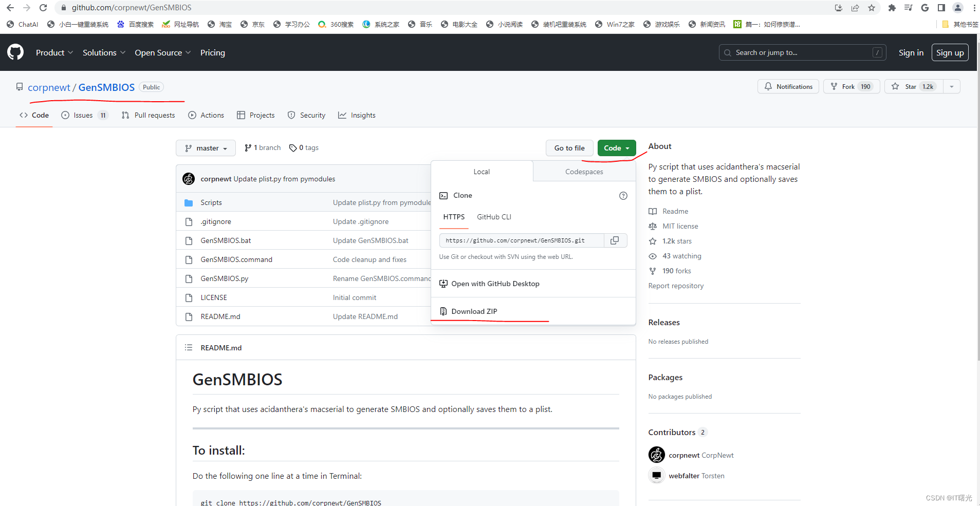The width and height of the screenshot is (980, 506).
Task: Click the HTTPS clone URL text field
Action: 522,240
